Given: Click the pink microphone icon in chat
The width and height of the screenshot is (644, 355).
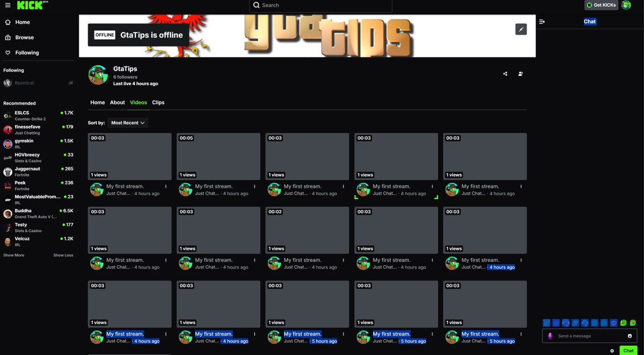Looking at the screenshot, I should click(x=550, y=336).
